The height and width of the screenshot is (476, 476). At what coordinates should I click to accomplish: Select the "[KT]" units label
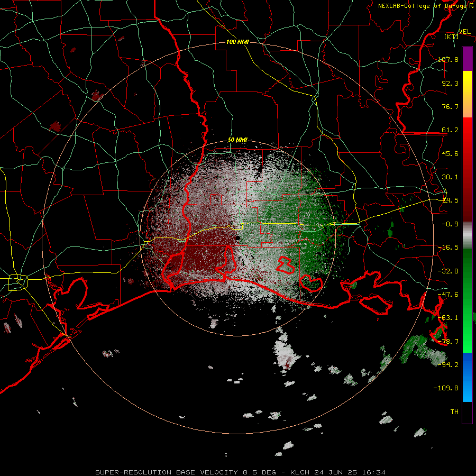[x=452, y=36]
